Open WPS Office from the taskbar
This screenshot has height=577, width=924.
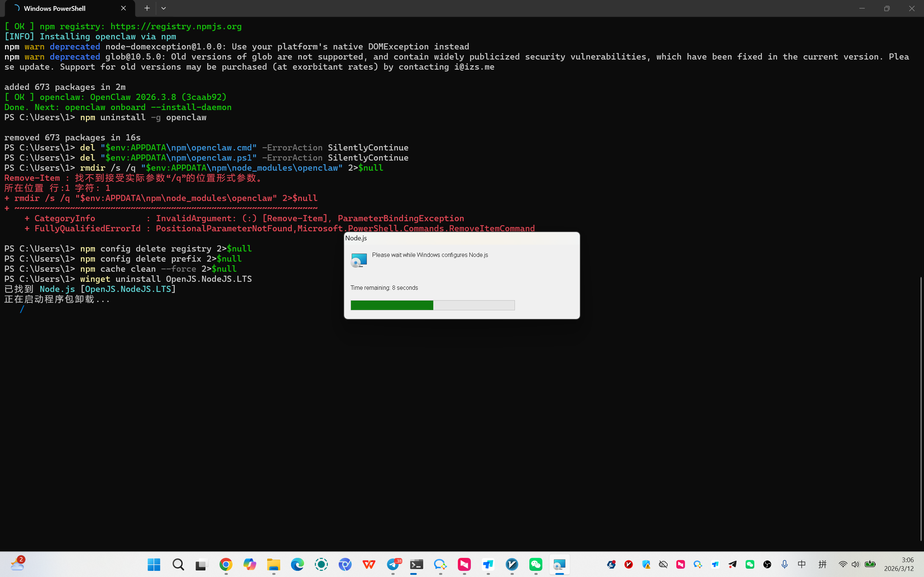(368, 565)
